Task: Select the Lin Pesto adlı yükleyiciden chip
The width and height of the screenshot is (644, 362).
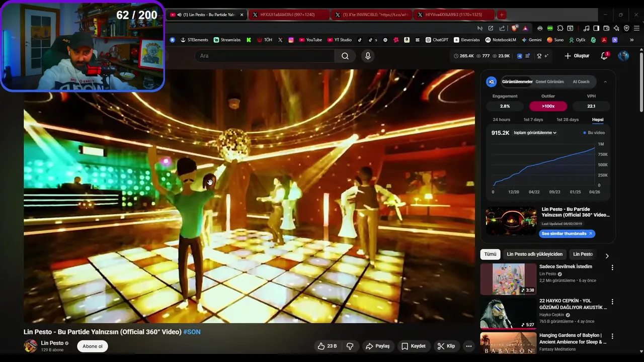Action: 534,254
